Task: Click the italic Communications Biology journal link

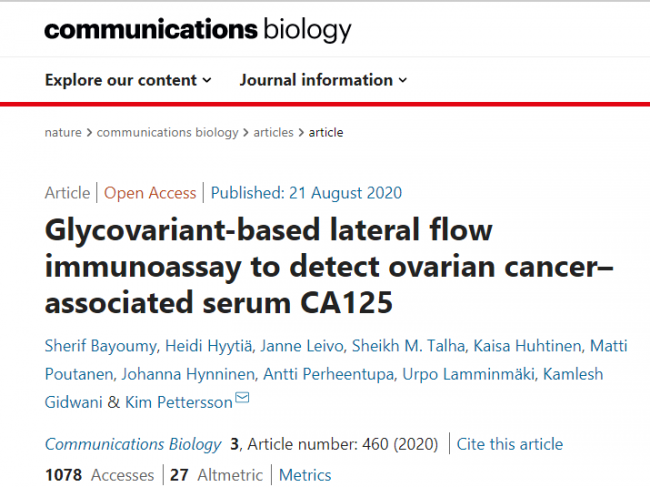Action: (133, 444)
